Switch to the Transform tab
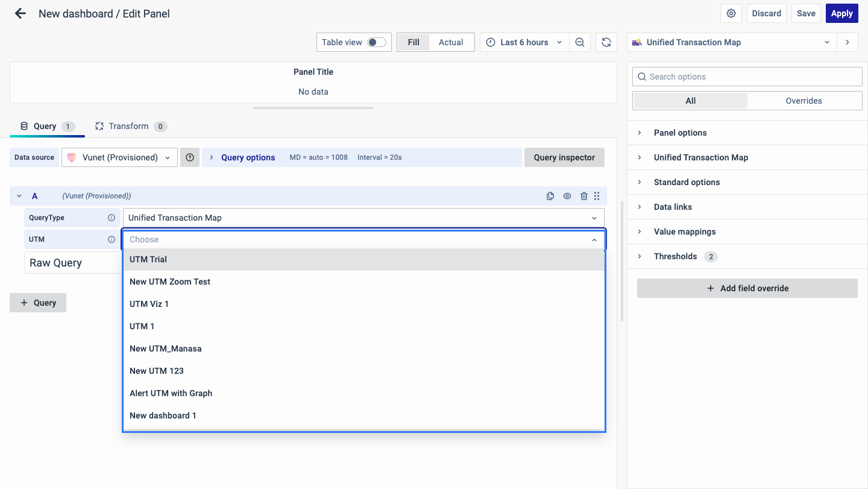Image resolution: width=868 pixels, height=489 pixels. (130, 126)
